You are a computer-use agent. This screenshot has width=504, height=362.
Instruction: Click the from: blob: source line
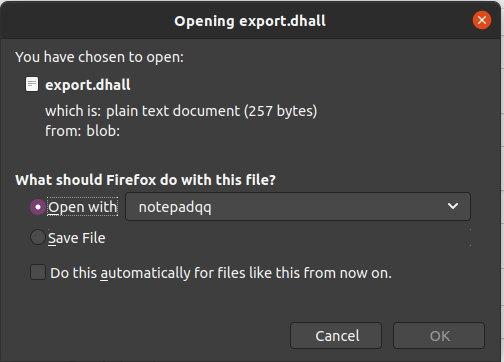click(82, 131)
